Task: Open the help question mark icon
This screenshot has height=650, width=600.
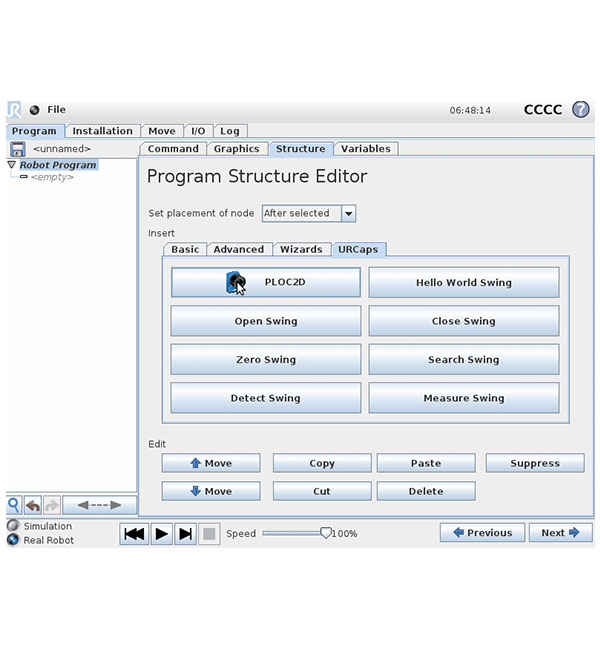Action: point(580,109)
